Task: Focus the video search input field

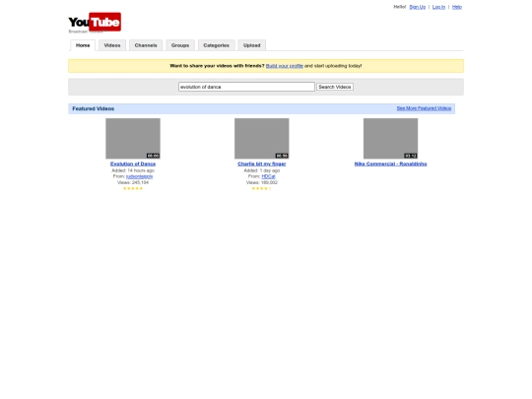Action: click(246, 87)
